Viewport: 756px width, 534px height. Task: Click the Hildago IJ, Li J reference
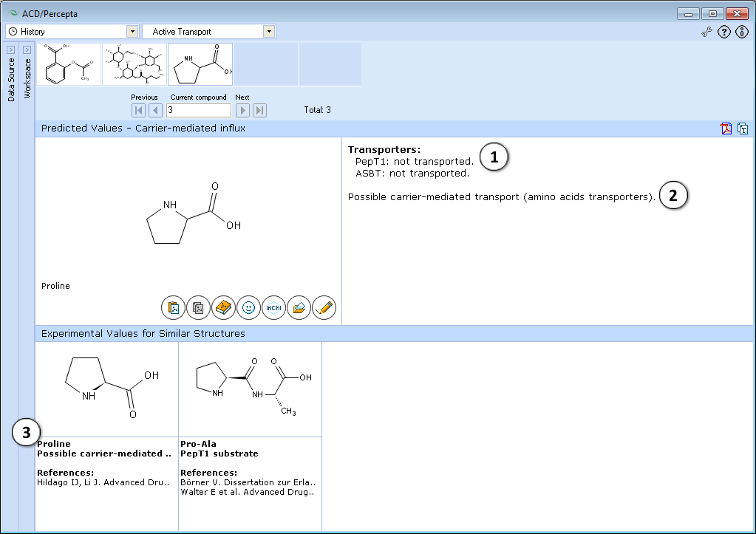[103, 482]
